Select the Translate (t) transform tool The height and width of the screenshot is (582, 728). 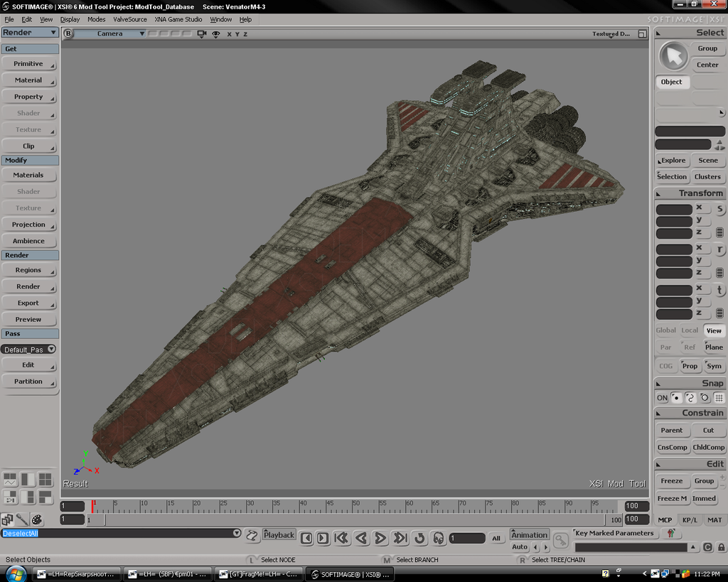pyautogui.click(x=719, y=290)
